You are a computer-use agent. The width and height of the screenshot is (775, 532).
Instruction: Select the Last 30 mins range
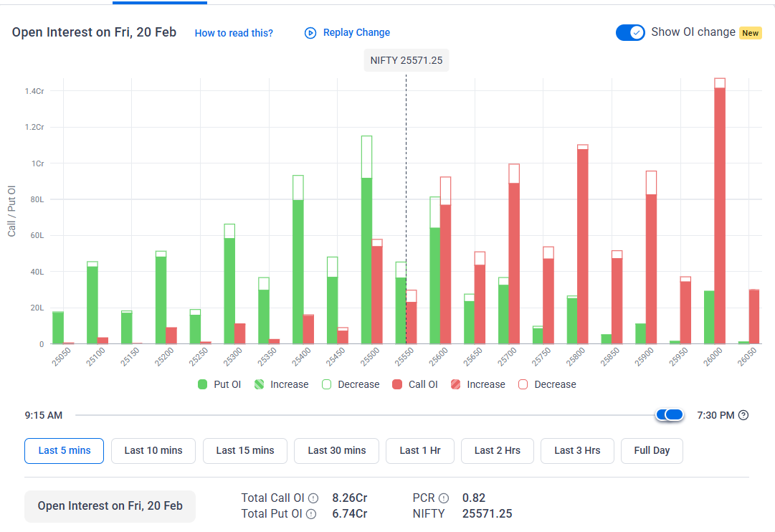(x=337, y=450)
